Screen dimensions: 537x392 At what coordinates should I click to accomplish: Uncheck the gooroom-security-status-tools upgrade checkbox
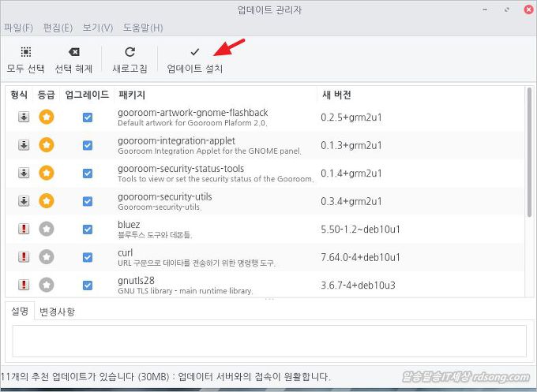(88, 174)
